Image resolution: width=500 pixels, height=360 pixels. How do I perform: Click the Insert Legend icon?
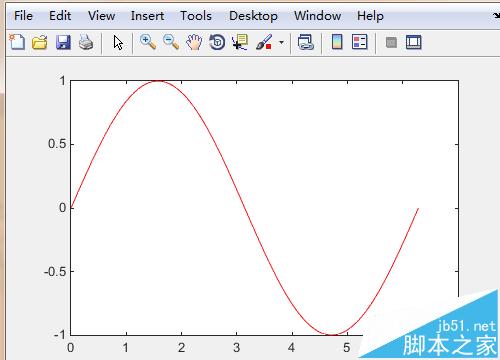360,42
